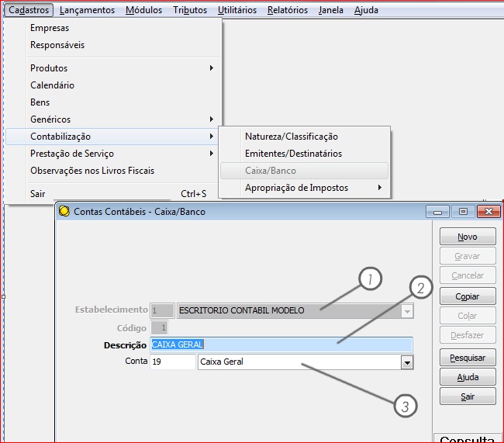Expand the Genéricos submenu
504x443 pixels.
coord(113,119)
